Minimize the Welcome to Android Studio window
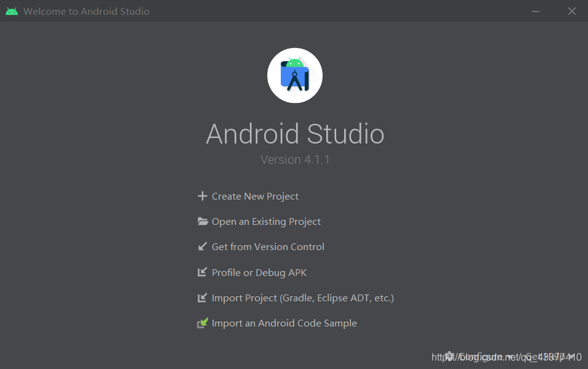The image size is (588, 369). [536, 11]
